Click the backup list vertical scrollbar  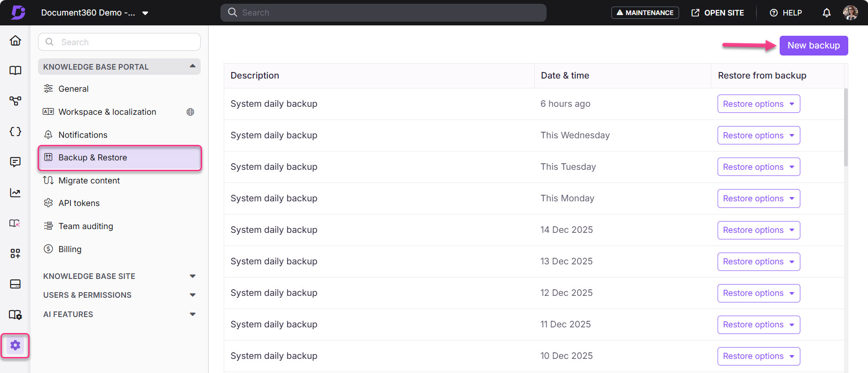pos(846,127)
